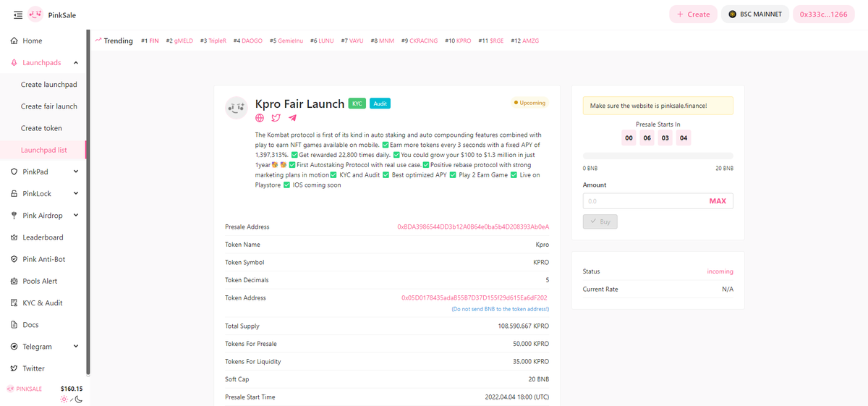Image resolution: width=868 pixels, height=406 pixels.
Task: Open trending token #4 DAOGO
Action: (248, 41)
